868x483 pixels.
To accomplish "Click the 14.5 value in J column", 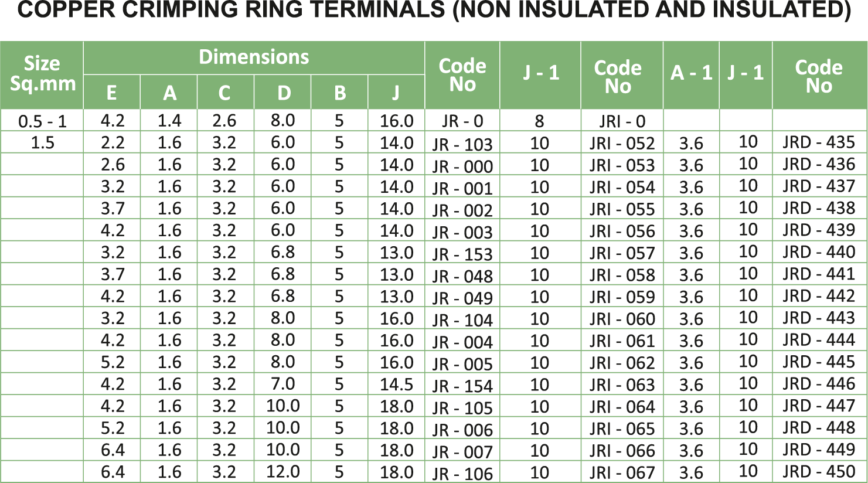I will click(x=396, y=385).
